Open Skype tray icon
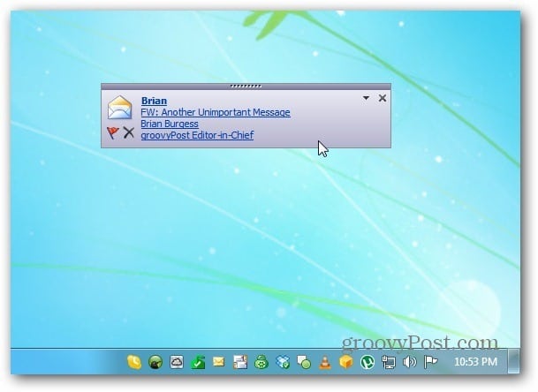Viewport: 538px width, 392px height. (134, 362)
